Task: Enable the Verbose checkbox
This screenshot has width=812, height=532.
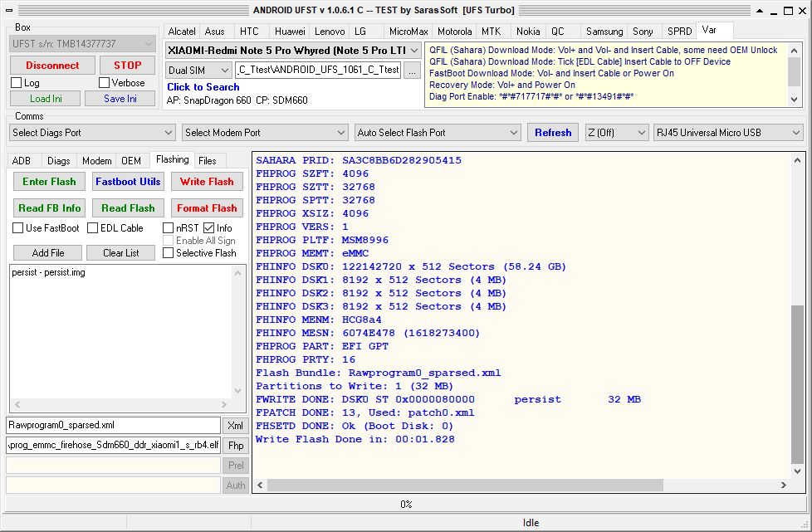Action: (x=104, y=83)
